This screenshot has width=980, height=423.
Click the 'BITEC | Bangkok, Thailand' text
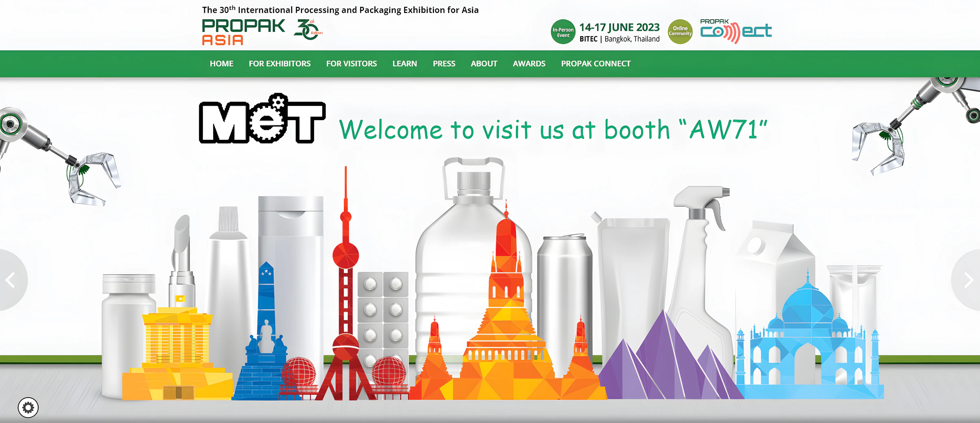click(619, 39)
